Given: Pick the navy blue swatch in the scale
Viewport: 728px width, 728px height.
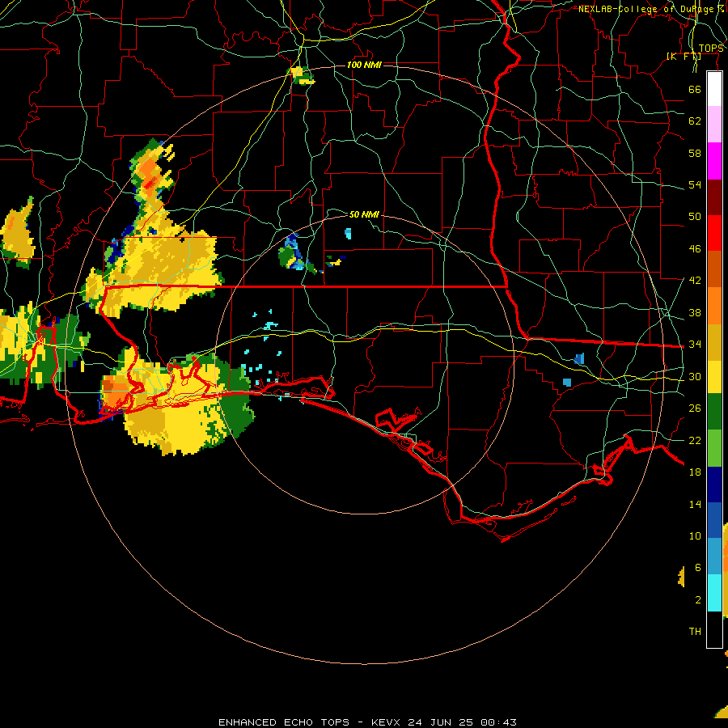Looking at the screenshot, I should coord(714,485).
